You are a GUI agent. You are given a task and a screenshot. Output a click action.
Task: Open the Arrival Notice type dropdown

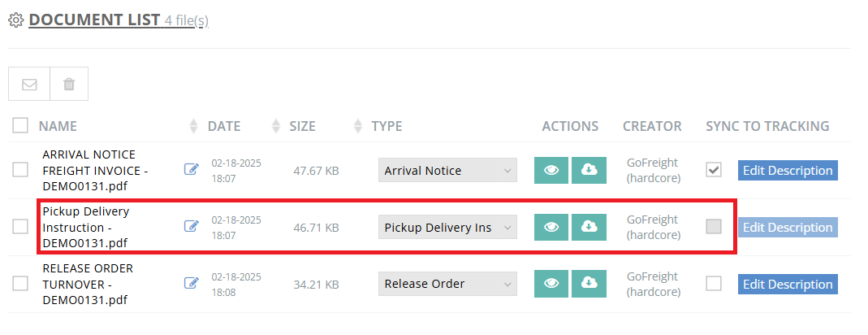coord(447,171)
